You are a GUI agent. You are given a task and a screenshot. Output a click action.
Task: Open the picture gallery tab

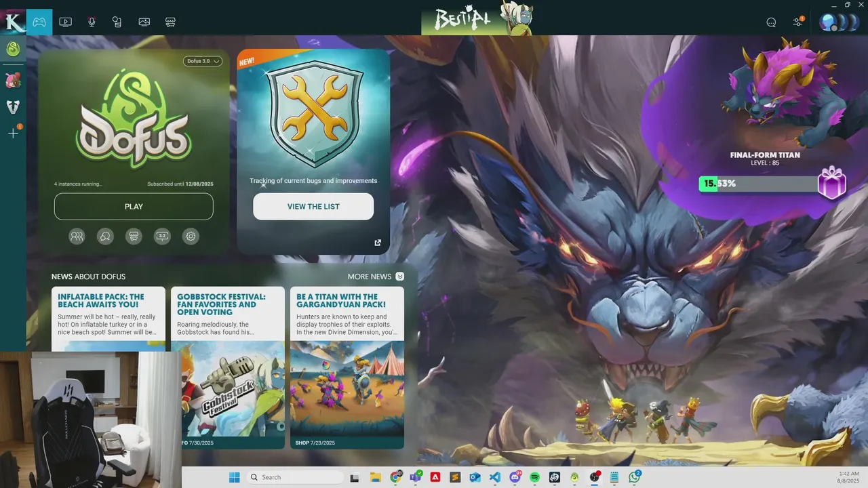pos(144,22)
